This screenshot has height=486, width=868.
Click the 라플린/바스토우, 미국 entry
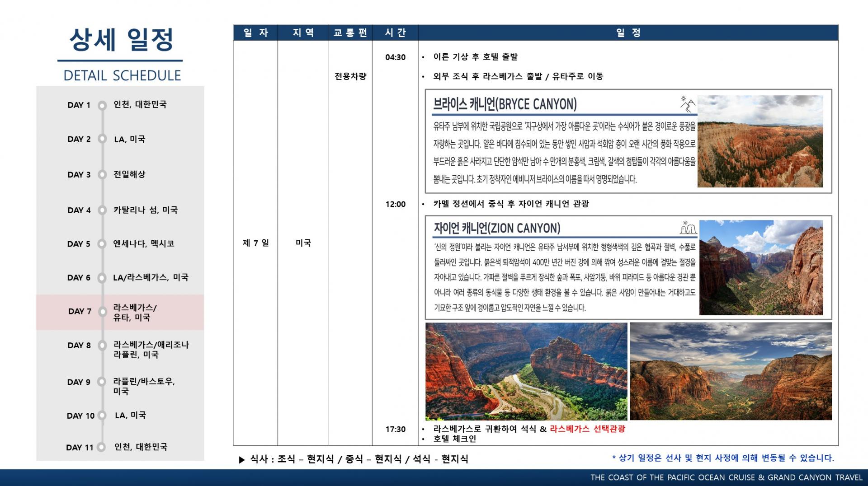click(x=144, y=386)
